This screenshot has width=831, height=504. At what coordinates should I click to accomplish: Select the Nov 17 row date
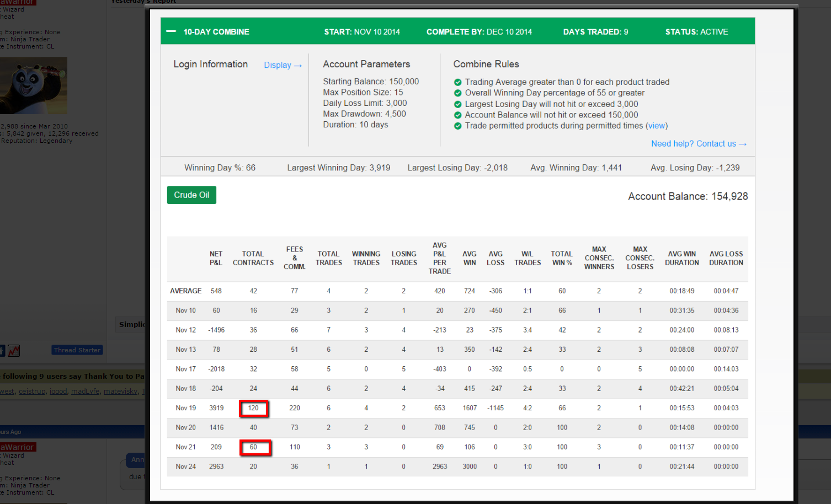(186, 369)
